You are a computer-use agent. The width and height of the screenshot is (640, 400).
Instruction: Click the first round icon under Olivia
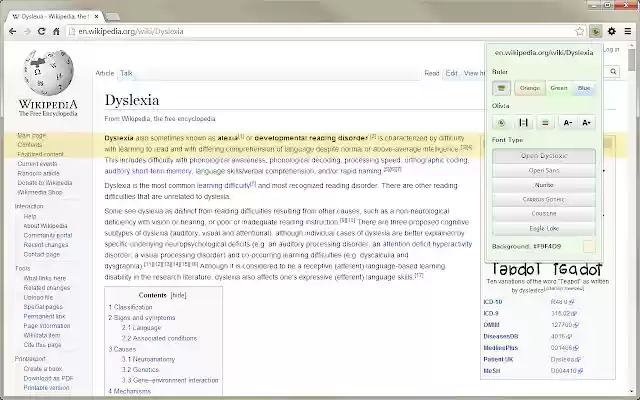(502, 123)
